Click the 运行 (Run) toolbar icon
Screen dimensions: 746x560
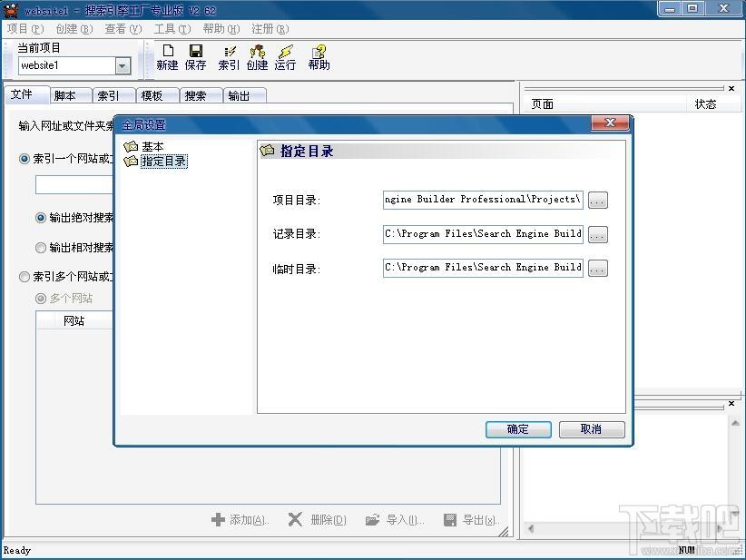(x=285, y=57)
